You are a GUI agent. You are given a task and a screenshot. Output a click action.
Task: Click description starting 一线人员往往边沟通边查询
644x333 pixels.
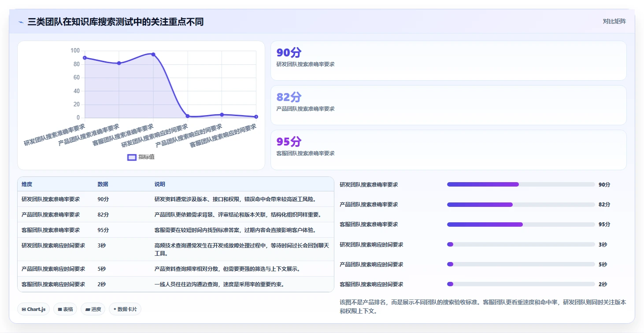pyautogui.click(x=219, y=284)
